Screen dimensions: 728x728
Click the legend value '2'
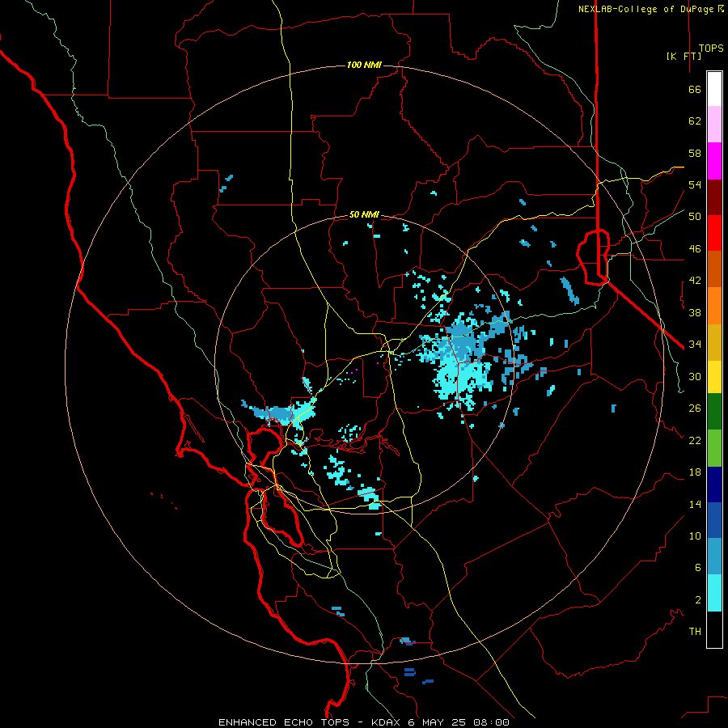(x=697, y=600)
